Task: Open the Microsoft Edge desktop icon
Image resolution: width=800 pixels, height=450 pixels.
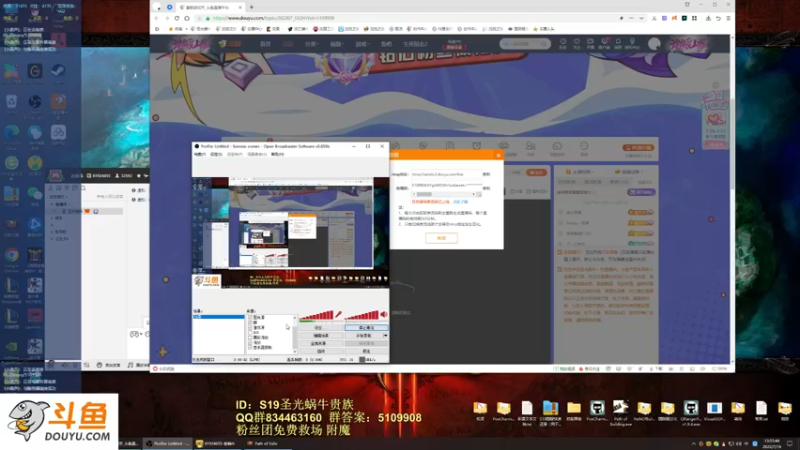Action: point(11,135)
